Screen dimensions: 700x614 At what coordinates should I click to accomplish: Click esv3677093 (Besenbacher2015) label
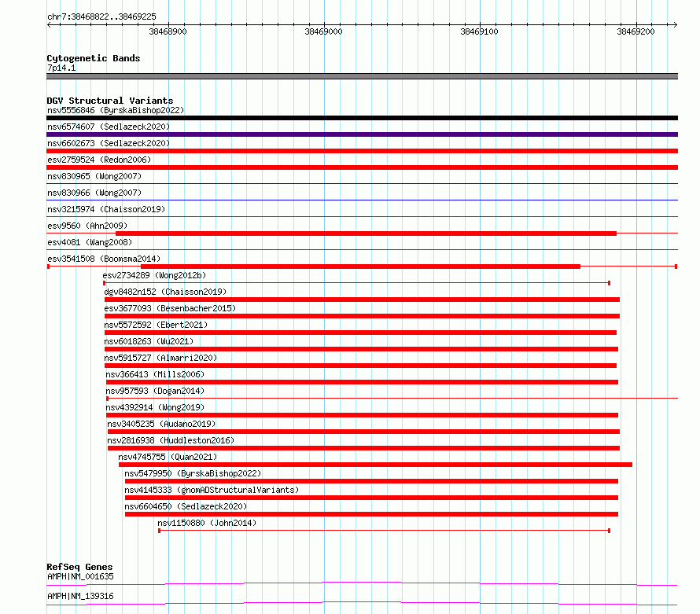click(170, 308)
